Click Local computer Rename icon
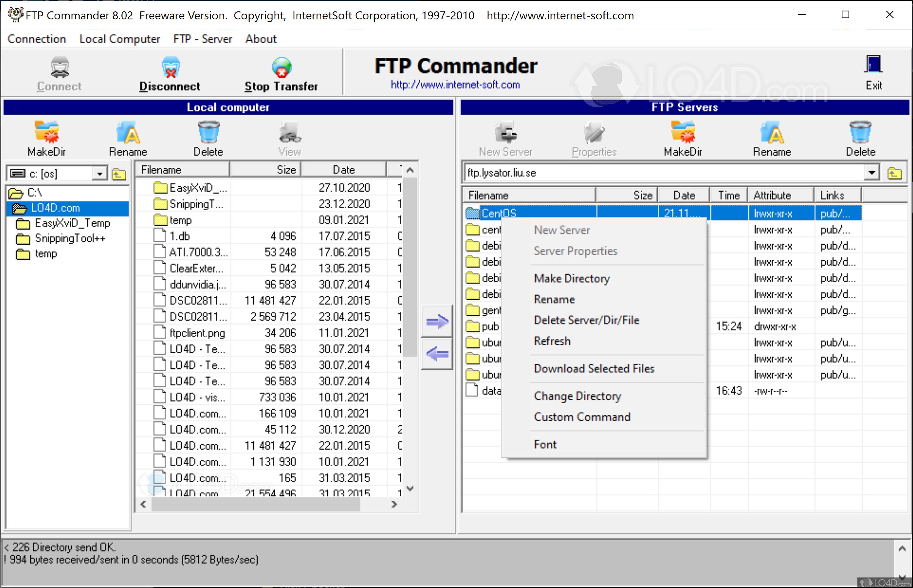 128,132
